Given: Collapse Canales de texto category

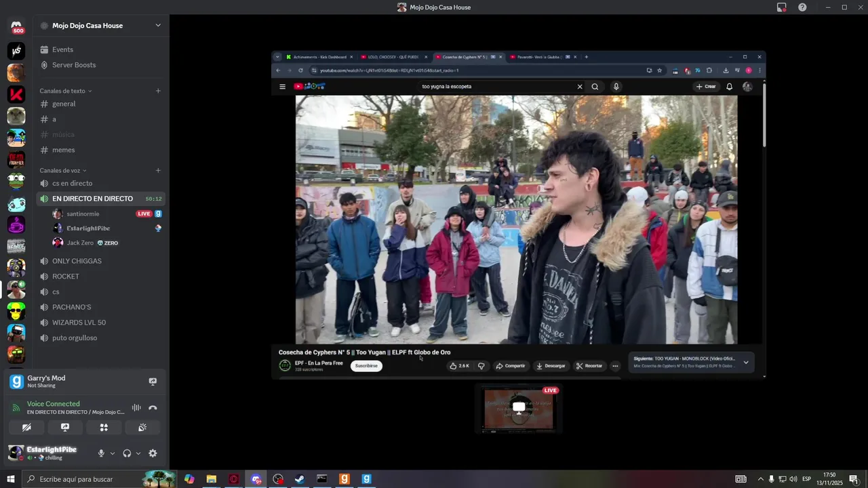Looking at the screenshot, I should point(66,91).
